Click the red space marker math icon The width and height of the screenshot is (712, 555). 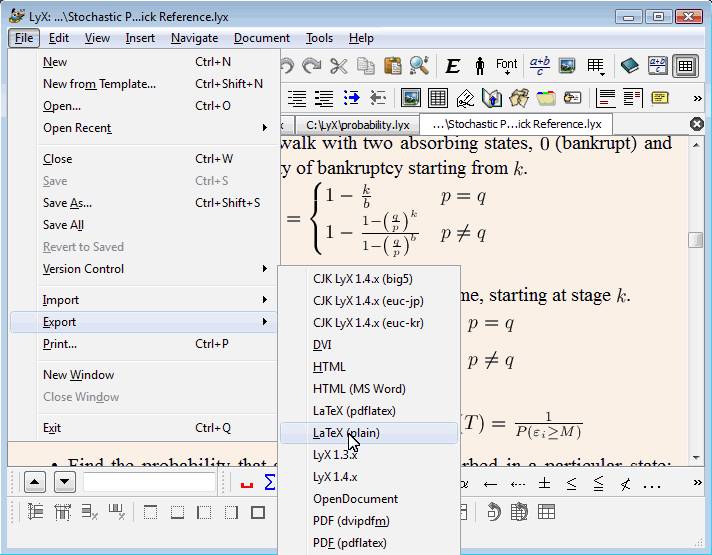pos(247,485)
